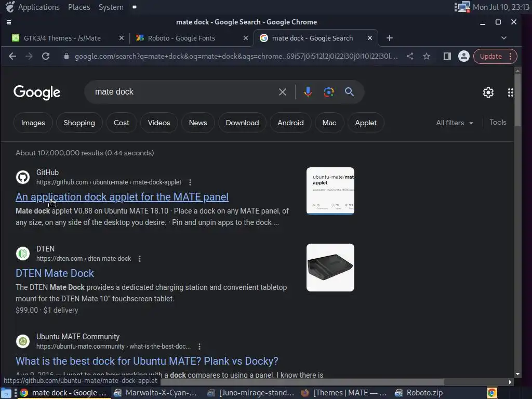
Task: Apply the Download filter chip
Action: pyautogui.click(x=242, y=123)
